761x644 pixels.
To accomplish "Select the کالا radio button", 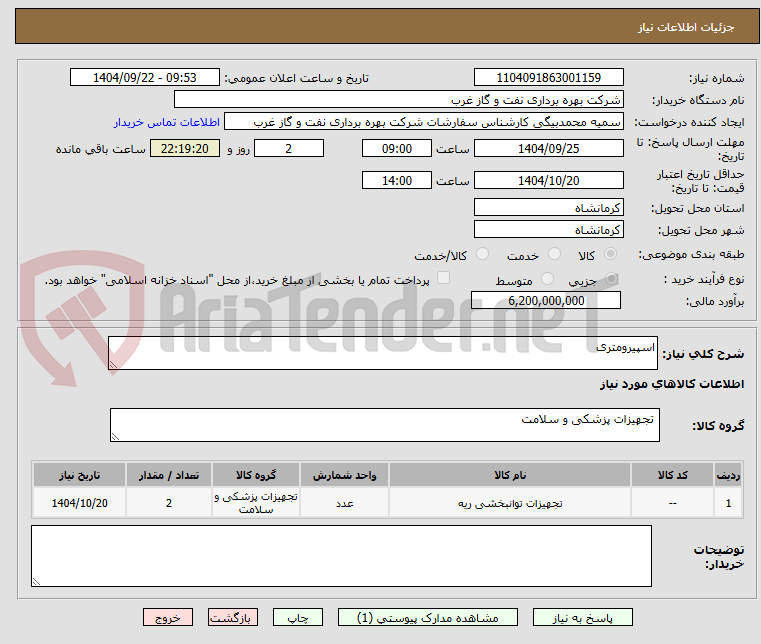I will click(610, 254).
